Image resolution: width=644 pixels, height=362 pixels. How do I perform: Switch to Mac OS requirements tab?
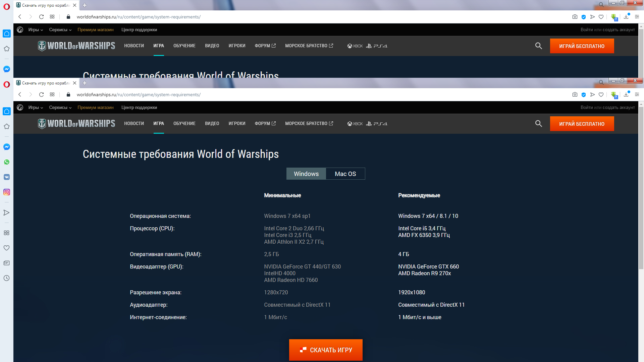click(345, 174)
